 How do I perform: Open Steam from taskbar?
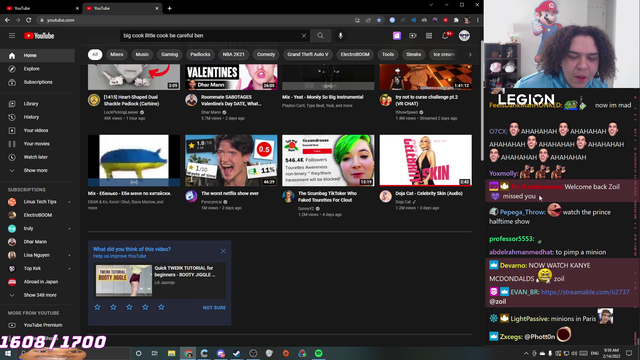pyautogui.click(x=237, y=353)
